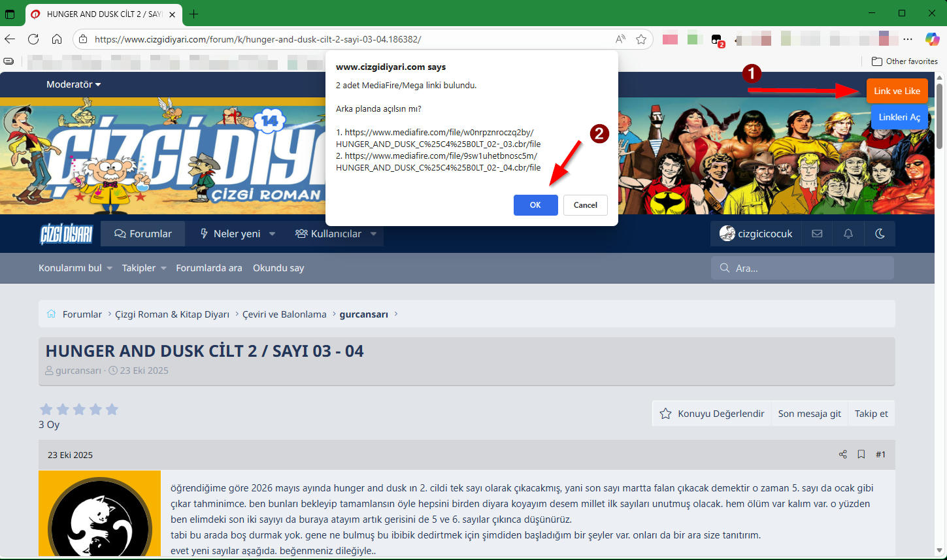947x560 pixels.
Task: Open browser home page button
Action: pyautogui.click(x=57, y=39)
